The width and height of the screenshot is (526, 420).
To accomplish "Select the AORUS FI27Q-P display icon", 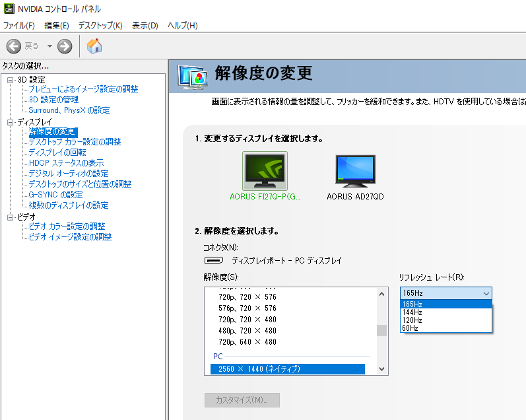I will click(265, 171).
